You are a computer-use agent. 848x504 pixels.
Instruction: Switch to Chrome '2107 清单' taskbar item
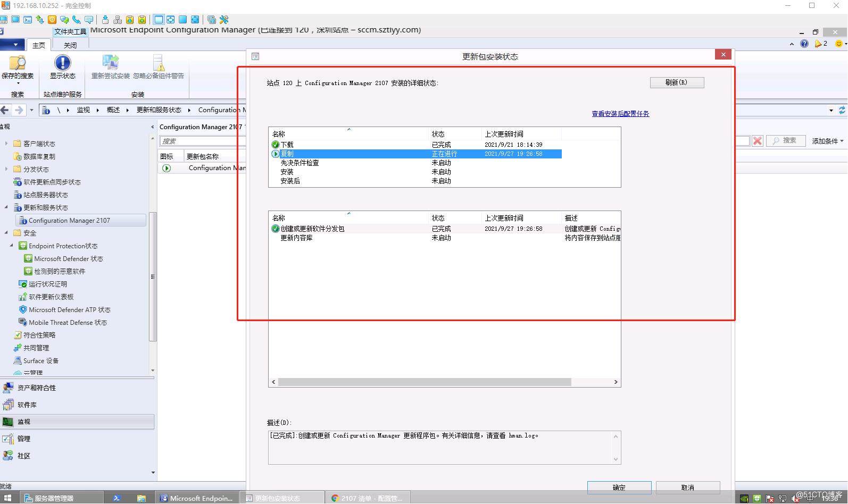367,498
